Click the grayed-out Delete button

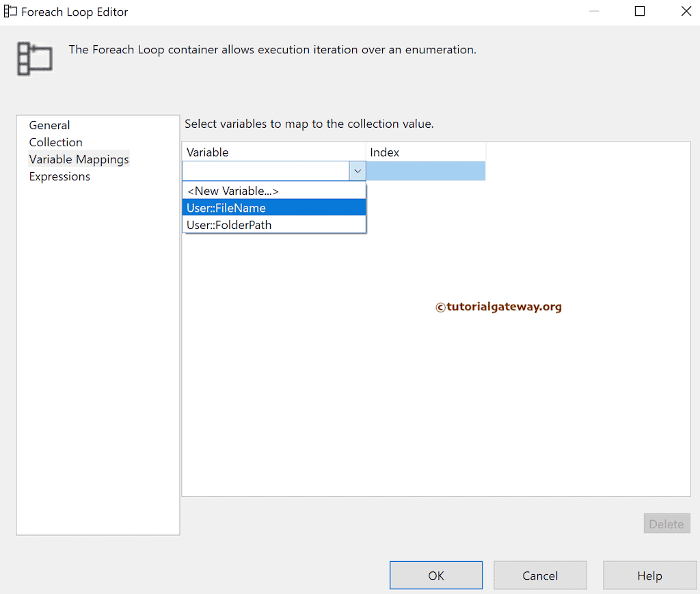667,524
